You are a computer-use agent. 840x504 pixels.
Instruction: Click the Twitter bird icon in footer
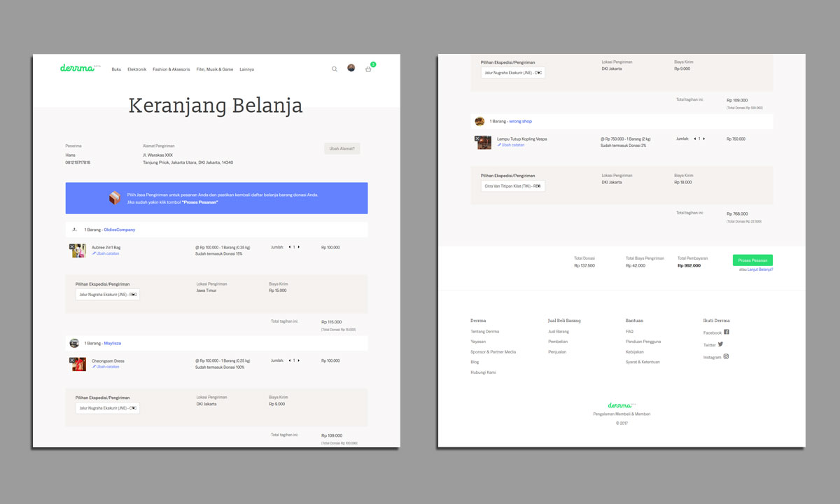[x=720, y=344]
